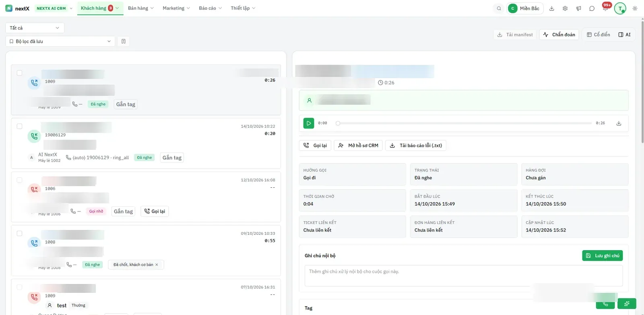Save the note with Lưu ghi chú
Screen dimensions: 644x315
(603, 256)
